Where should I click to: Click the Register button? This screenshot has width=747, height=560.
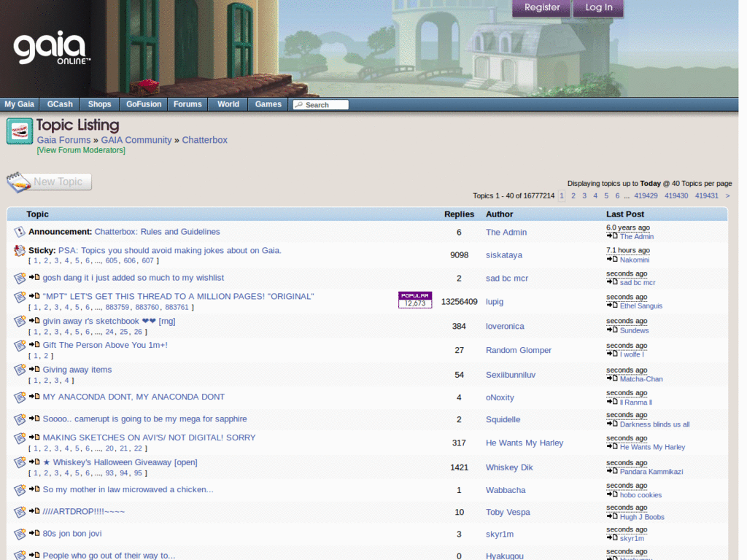pos(541,8)
